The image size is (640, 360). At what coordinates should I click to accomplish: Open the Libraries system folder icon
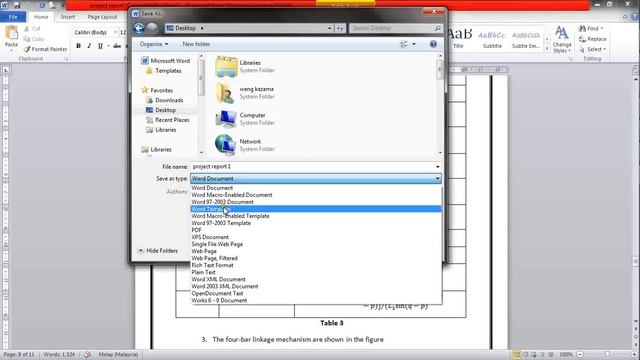coord(226,67)
